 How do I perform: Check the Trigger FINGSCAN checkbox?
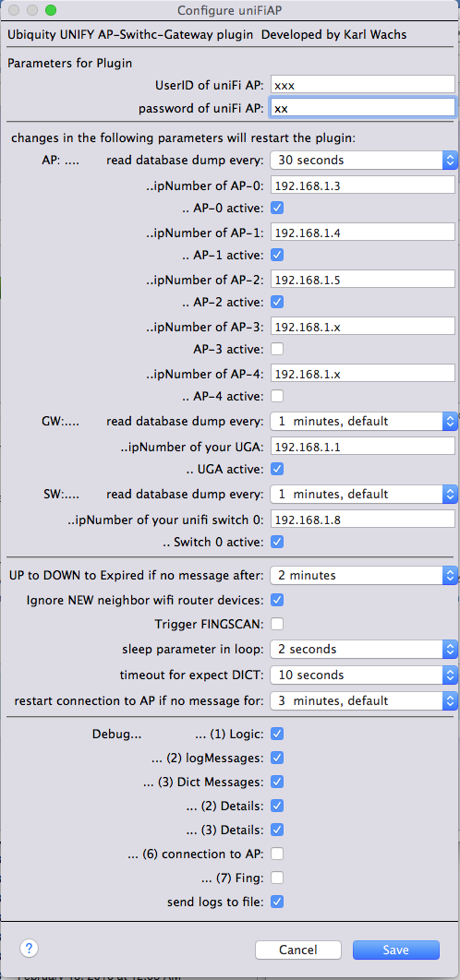[x=277, y=623]
